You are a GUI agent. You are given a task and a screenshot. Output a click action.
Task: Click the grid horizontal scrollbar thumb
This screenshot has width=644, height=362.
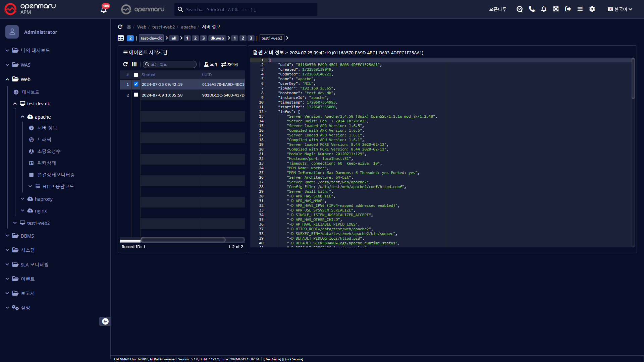[x=183, y=240]
